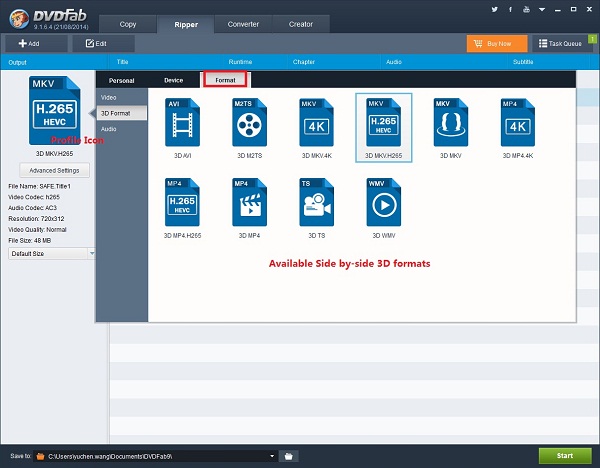Open the Personal profile tab
The height and width of the screenshot is (468, 600).
click(121, 80)
